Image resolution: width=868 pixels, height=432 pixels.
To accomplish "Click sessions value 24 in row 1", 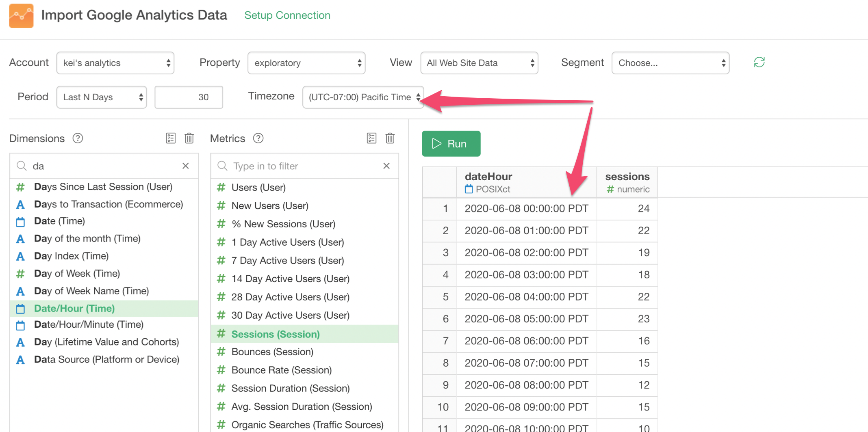I will (627, 209).
